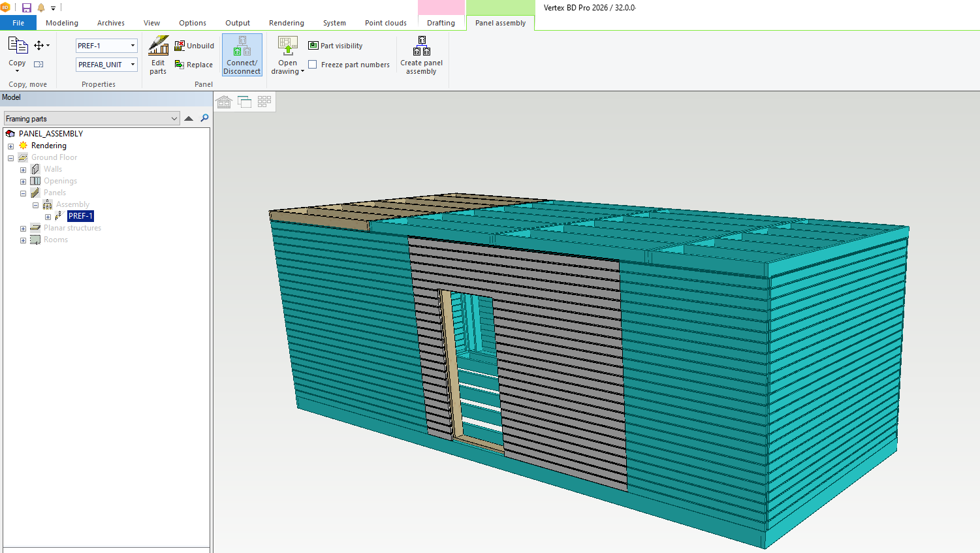Screen dimensions: 980x553
Task: Click the Part visibility icon
Action: 313,46
